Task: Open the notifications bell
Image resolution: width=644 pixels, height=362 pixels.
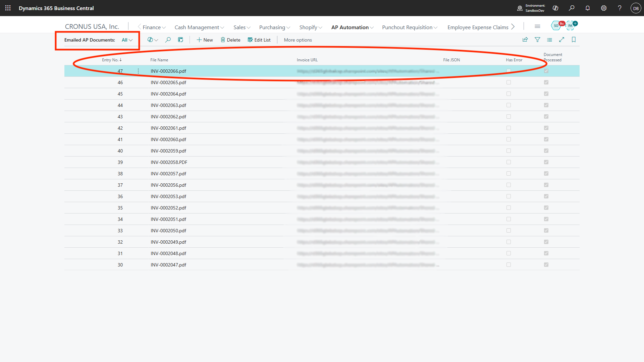Action: point(588,8)
